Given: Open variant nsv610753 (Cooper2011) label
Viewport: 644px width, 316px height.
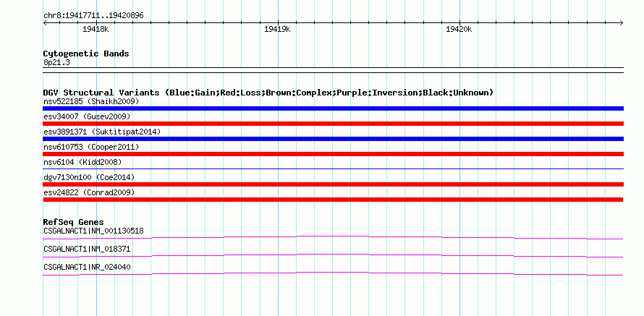Looking at the screenshot, I should coord(91,147).
